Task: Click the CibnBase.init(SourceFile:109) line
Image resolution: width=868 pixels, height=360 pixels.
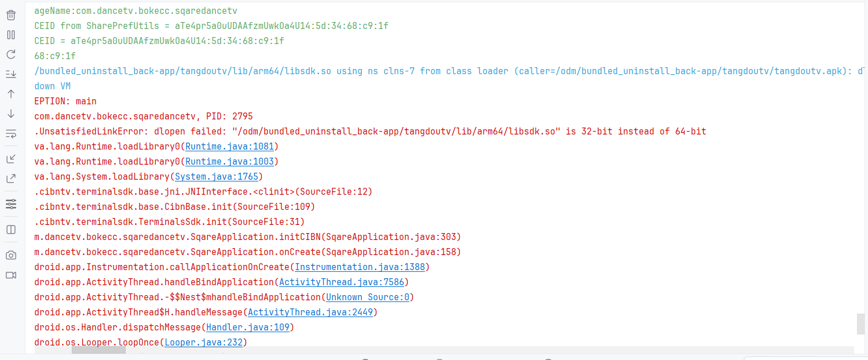Action: [x=175, y=206]
